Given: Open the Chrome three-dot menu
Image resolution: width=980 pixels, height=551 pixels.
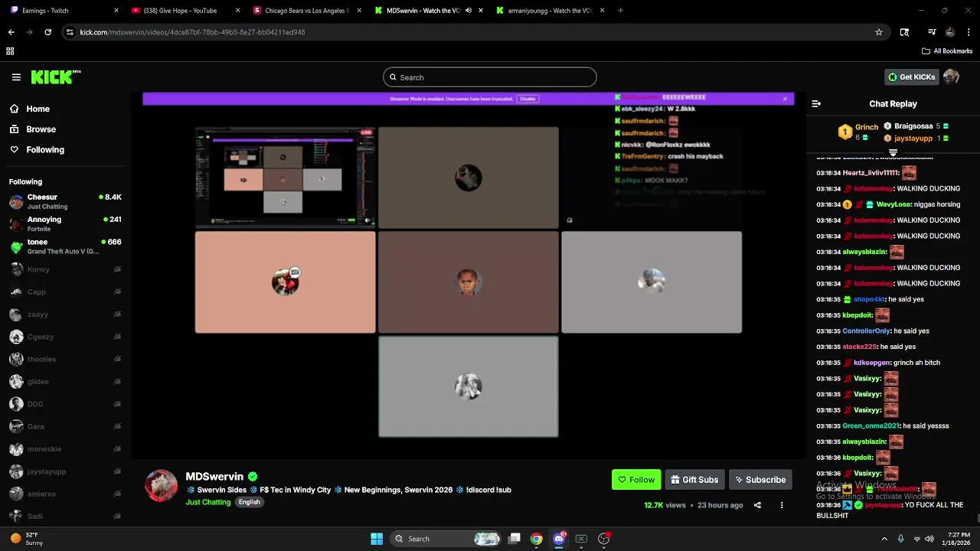Looking at the screenshot, I should (x=969, y=32).
